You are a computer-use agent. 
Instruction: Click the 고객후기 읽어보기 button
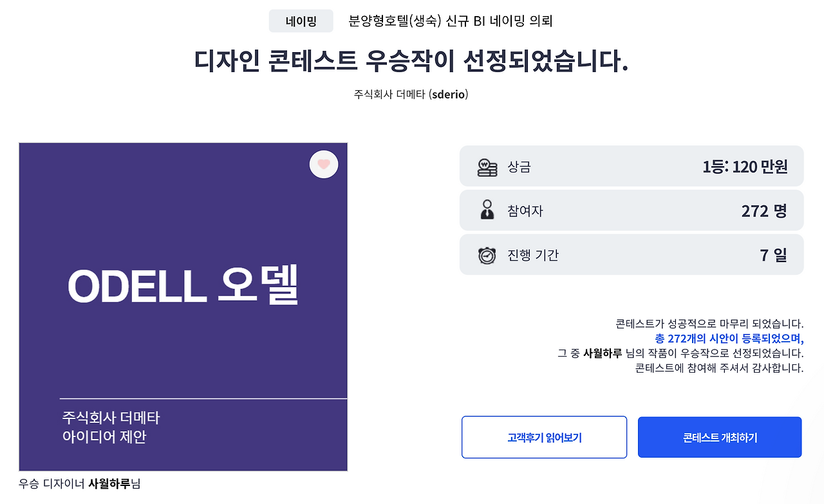[544, 437]
